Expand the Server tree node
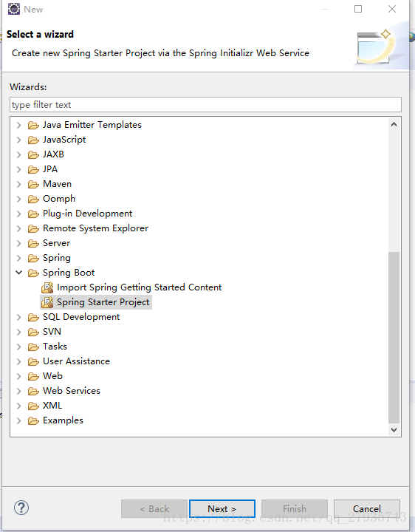This screenshot has width=415, height=532. coord(19,244)
